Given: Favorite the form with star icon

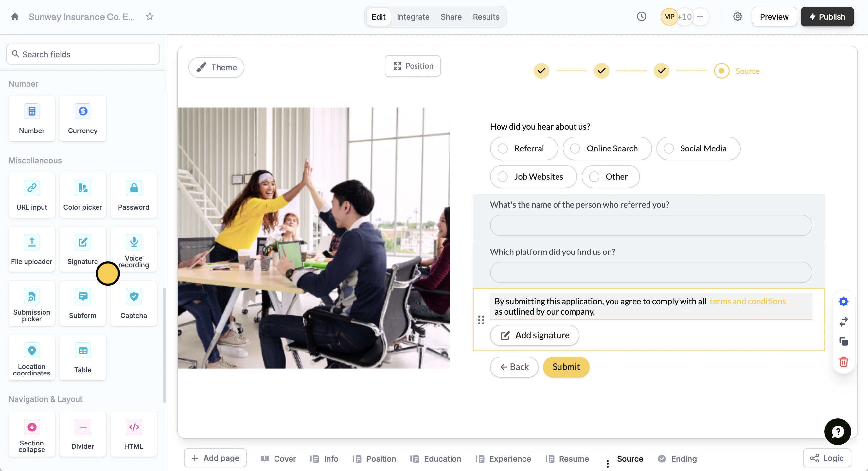Looking at the screenshot, I should click(x=150, y=16).
